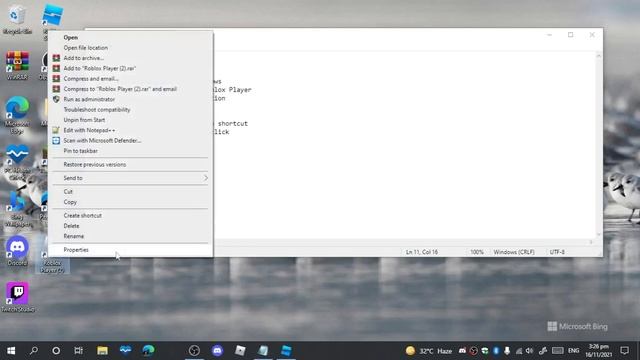Screen dimensions: 640x360
Task: Click the word 'shortcut' in Notepad
Action: pos(233,123)
